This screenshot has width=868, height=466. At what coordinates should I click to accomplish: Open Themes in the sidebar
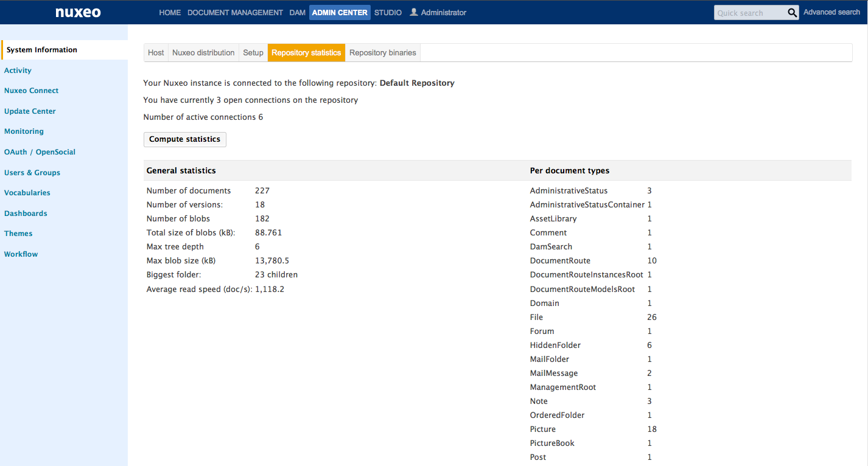[x=18, y=234]
